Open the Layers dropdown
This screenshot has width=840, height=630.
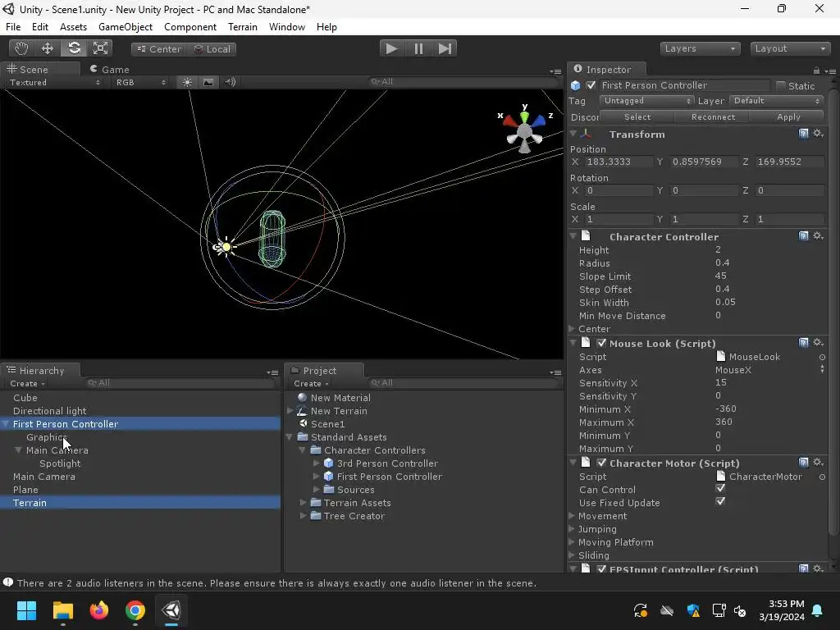click(x=701, y=48)
